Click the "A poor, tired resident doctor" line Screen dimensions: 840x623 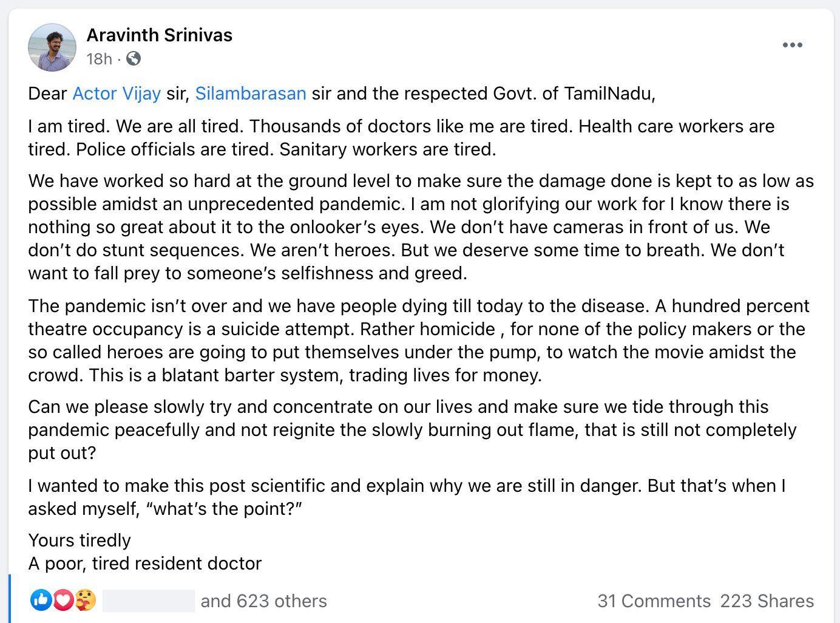click(x=145, y=563)
